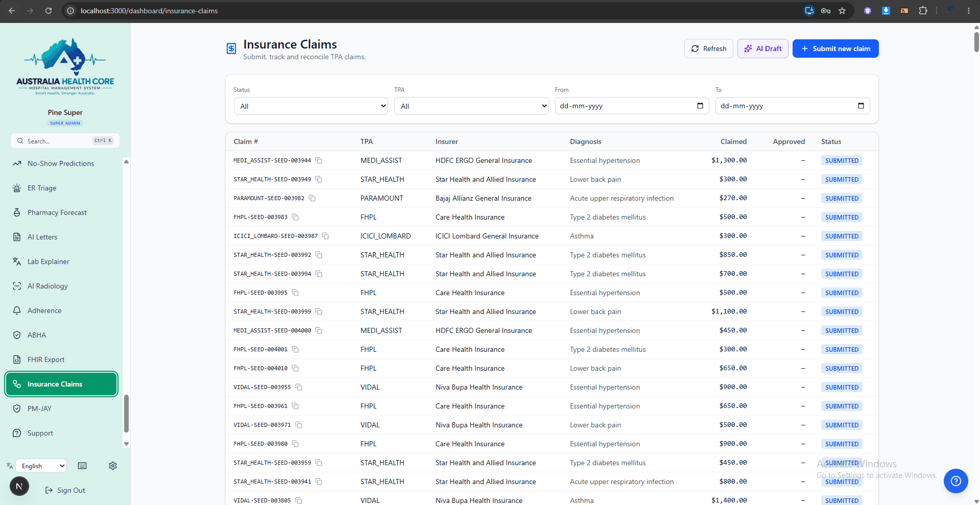Click the Asthma diagnosis for ICICI_LOMBARD-SEED-003987
This screenshot has height=505, width=980.
coord(582,236)
